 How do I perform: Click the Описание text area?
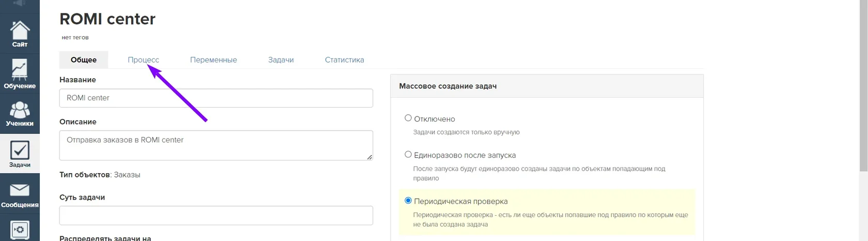pyautogui.click(x=216, y=145)
